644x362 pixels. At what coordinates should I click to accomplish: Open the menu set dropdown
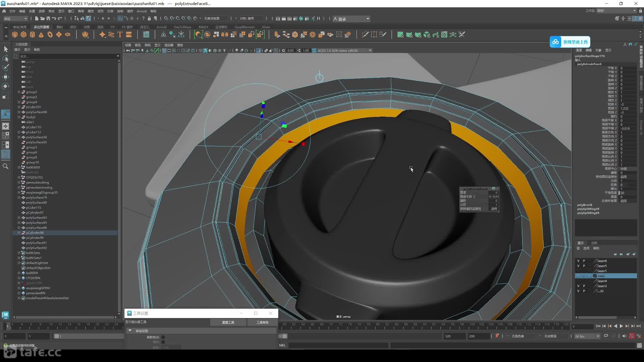point(15,18)
